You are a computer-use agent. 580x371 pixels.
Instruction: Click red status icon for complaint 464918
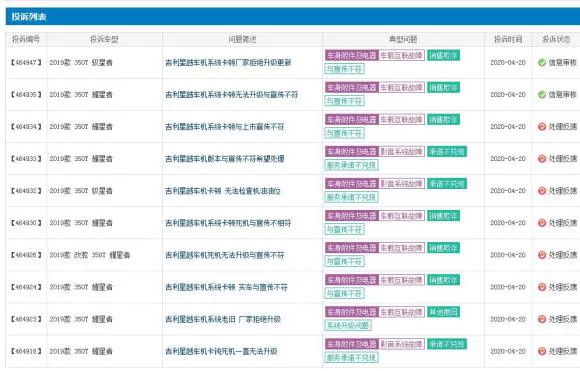(x=542, y=351)
